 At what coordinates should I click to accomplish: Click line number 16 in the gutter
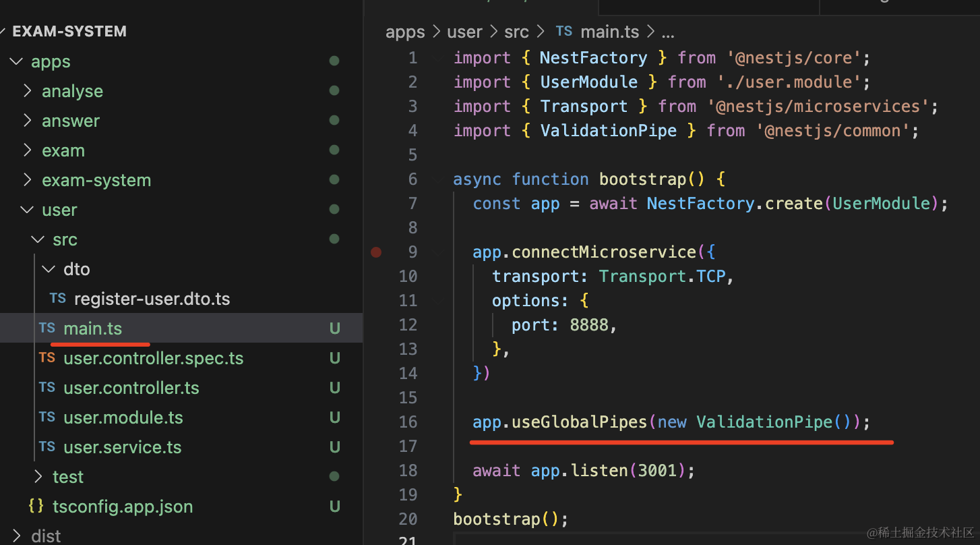[x=408, y=422]
